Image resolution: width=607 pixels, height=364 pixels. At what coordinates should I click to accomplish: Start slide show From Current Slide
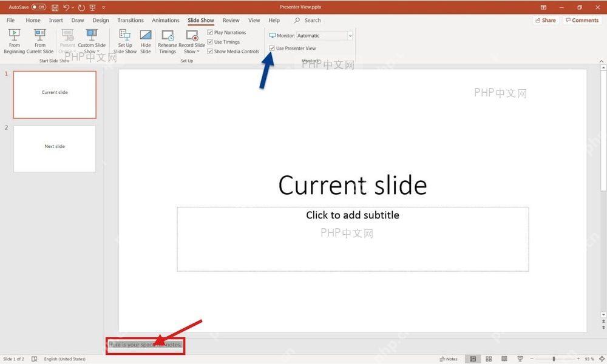click(40, 41)
